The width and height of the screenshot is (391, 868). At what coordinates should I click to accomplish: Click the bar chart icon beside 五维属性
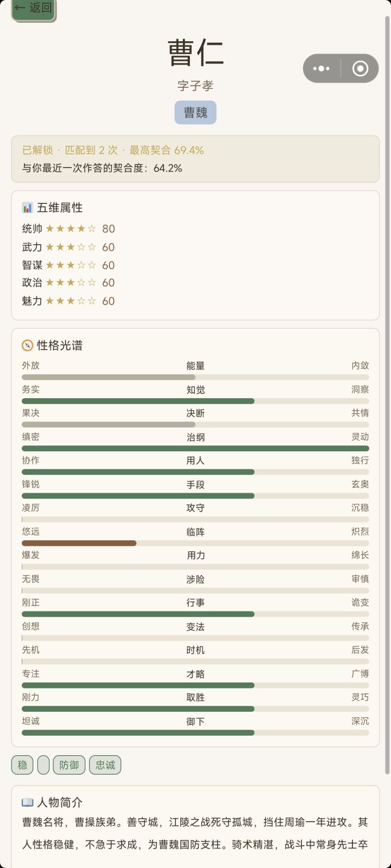(27, 208)
